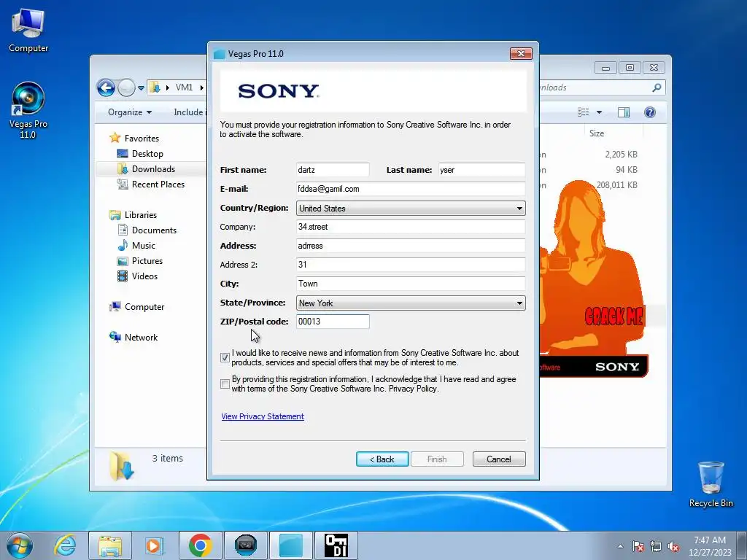Image resolution: width=747 pixels, height=560 pixels.
Task: Click the Last name input field
Action: coord(481,170)
